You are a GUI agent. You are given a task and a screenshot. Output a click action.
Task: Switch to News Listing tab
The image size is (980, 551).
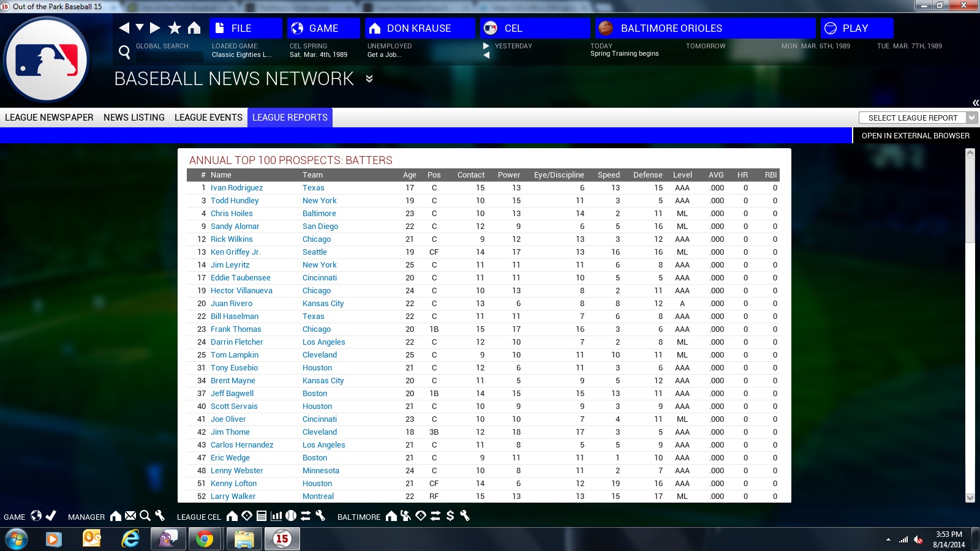pyautogui.click(x=134, y=118)
